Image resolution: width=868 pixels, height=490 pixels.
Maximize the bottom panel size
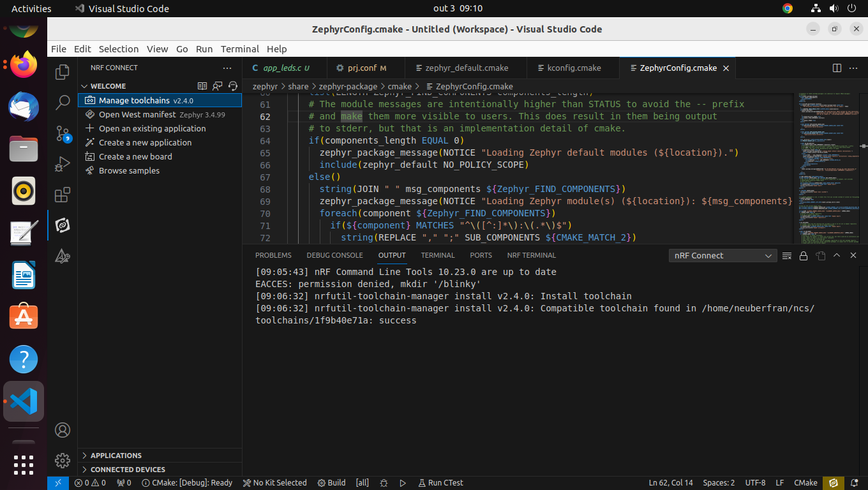[x=837, y=255]
